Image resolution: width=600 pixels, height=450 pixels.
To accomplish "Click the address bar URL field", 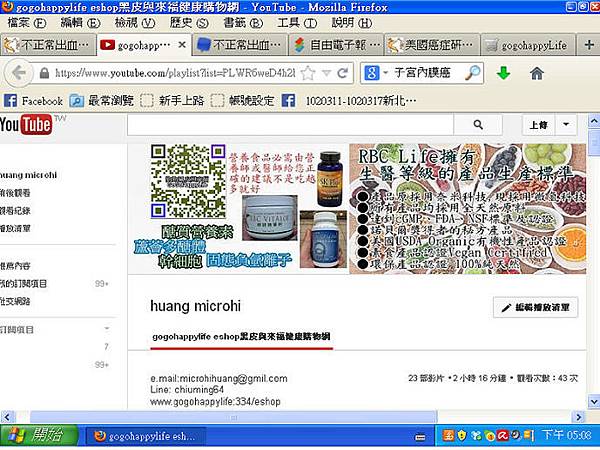I will (x=175, y=73).
